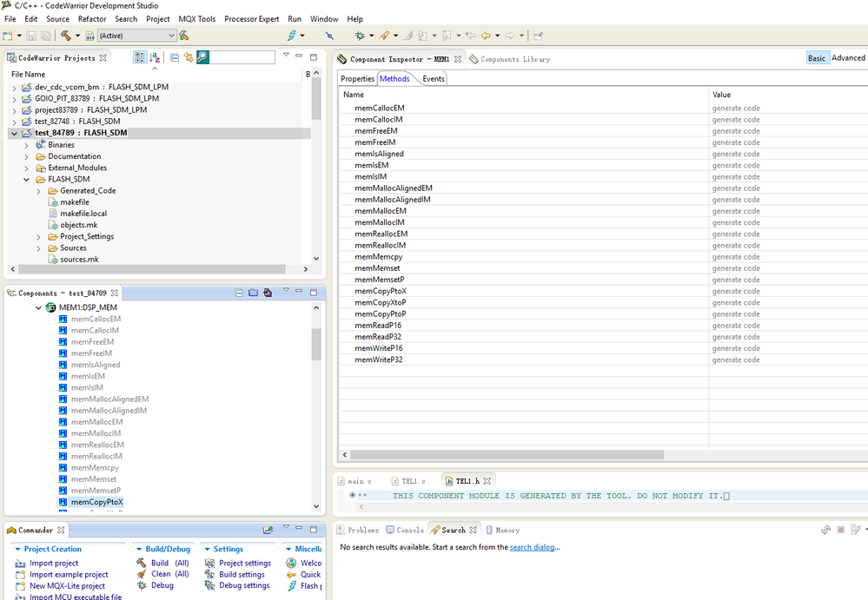The image size is (868, 600).
Task: Click the Debug settings link in Commander
Action: (x=244, y=585)
